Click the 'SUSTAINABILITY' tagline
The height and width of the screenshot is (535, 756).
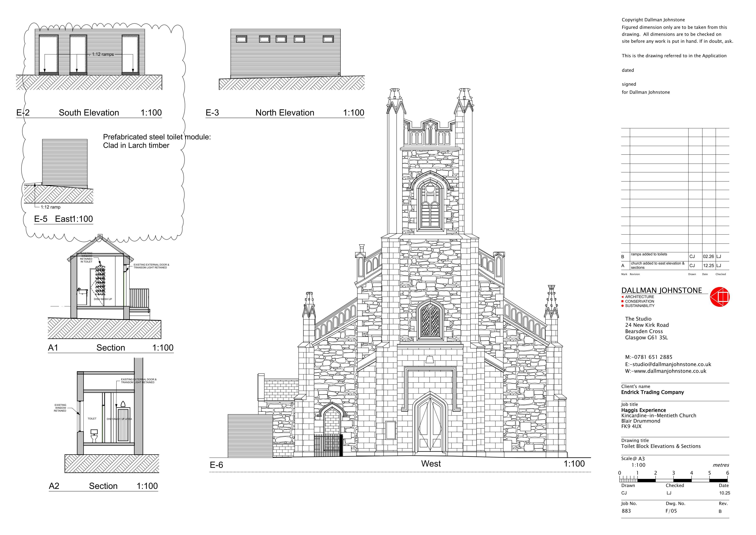click(x=640, y=306)
